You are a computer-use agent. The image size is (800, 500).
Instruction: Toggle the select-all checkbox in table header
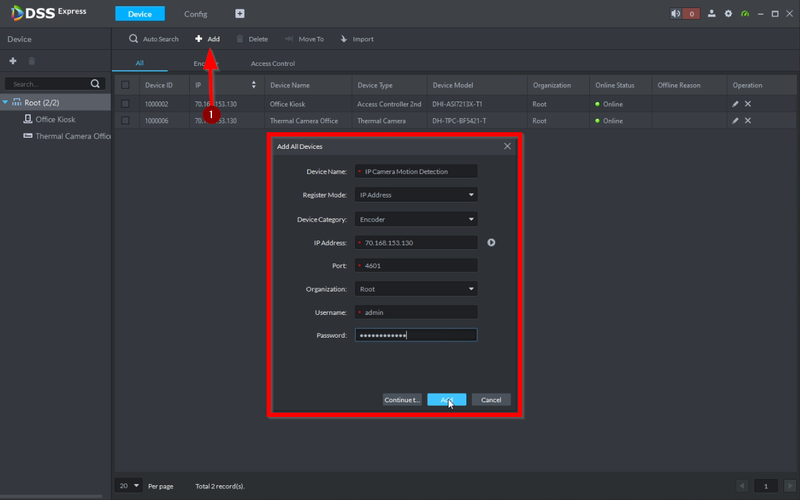125,86
